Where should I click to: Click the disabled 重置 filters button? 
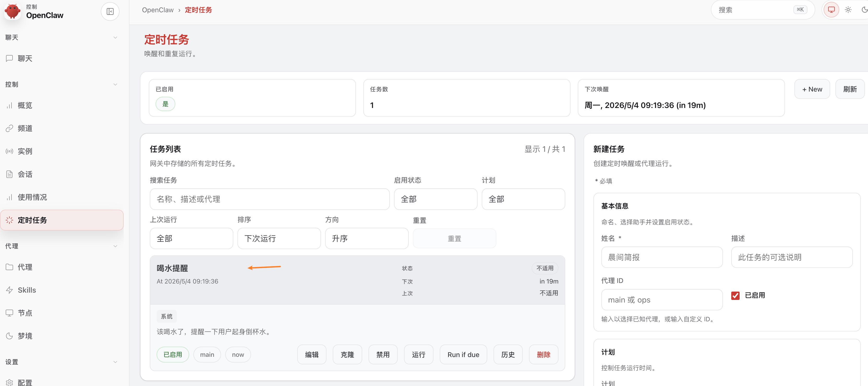point(454,238)
